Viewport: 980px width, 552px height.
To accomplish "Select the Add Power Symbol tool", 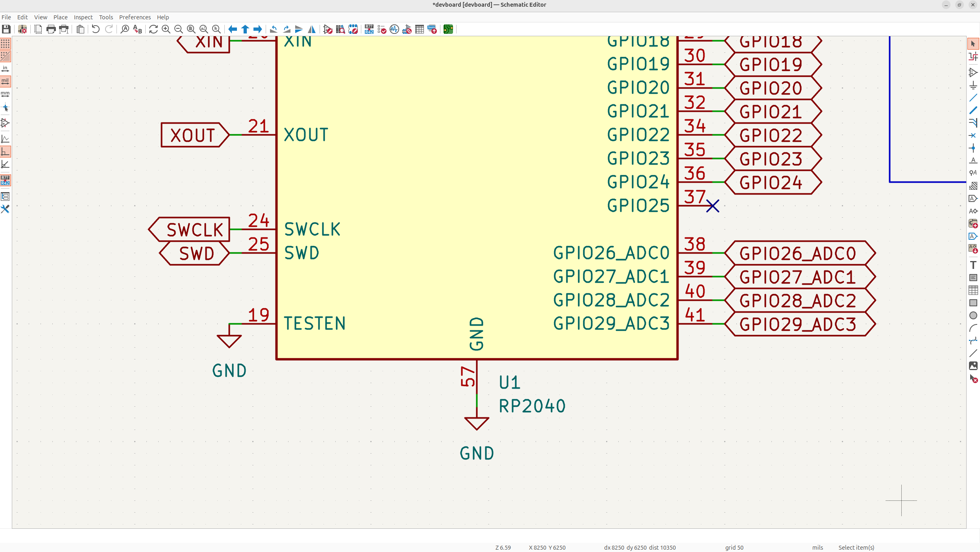I will (973, 85).
